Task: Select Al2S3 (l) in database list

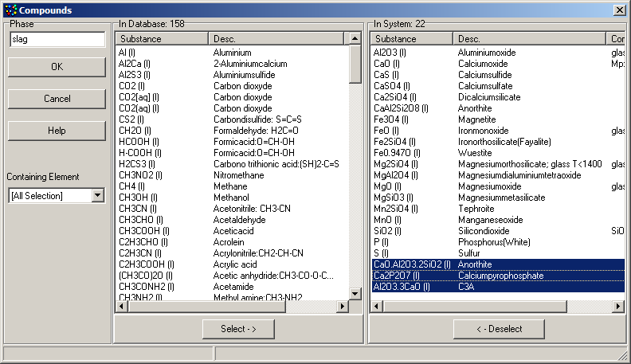Action: [139, 74]
